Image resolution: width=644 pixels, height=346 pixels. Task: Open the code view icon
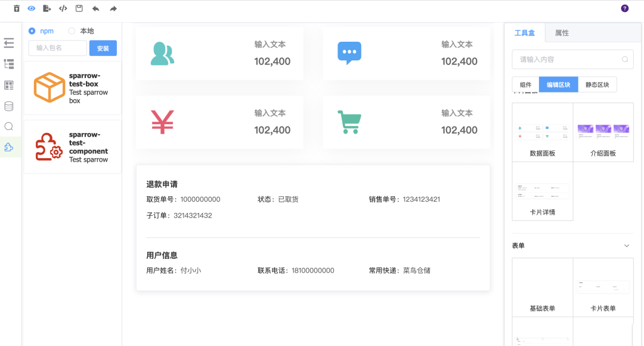pos(63,8)
